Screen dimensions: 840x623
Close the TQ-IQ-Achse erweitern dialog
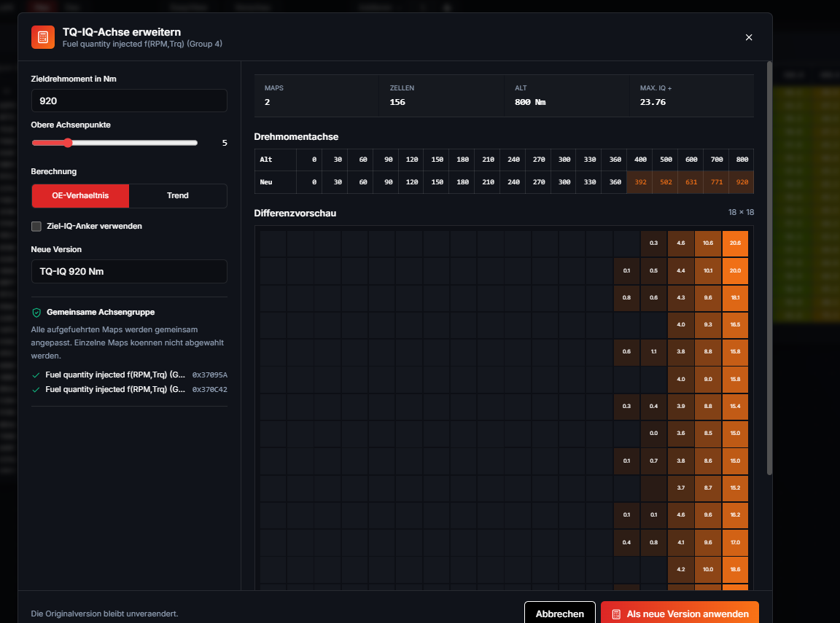click(x=748, y=37)
